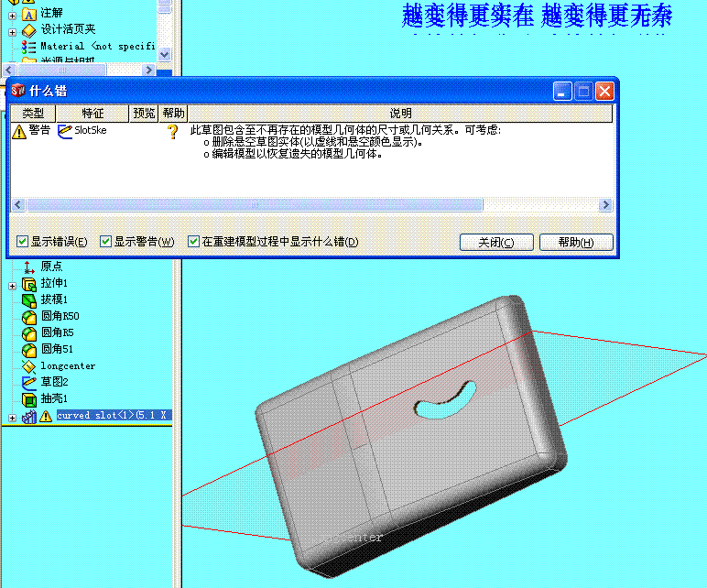Viewport: 707px width, 588px height.
Task: Select the SlotSke feature text in dialog
Action: click(91, 130)
